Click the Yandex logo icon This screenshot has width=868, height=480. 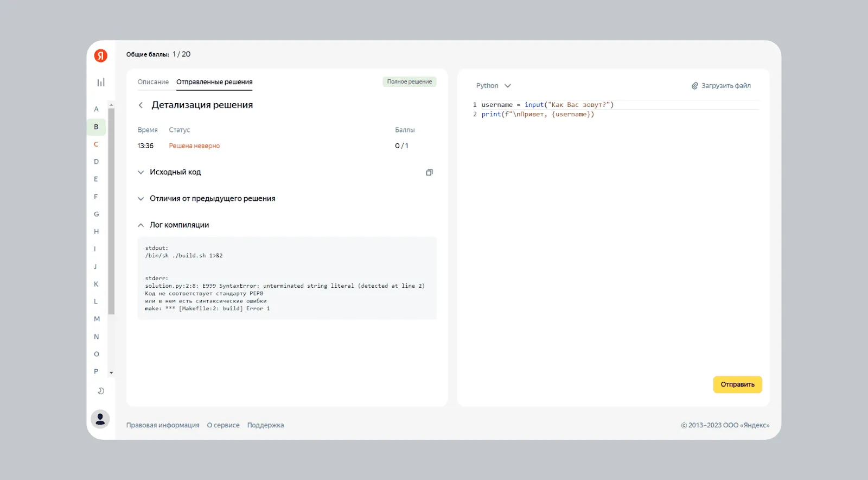(101, 55)
